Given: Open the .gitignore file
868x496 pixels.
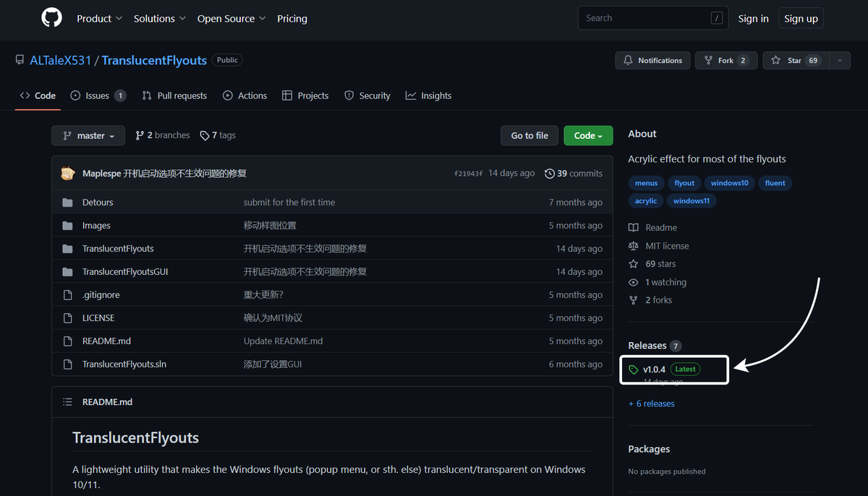Looking at the screenshot, I should coord(101,295).
